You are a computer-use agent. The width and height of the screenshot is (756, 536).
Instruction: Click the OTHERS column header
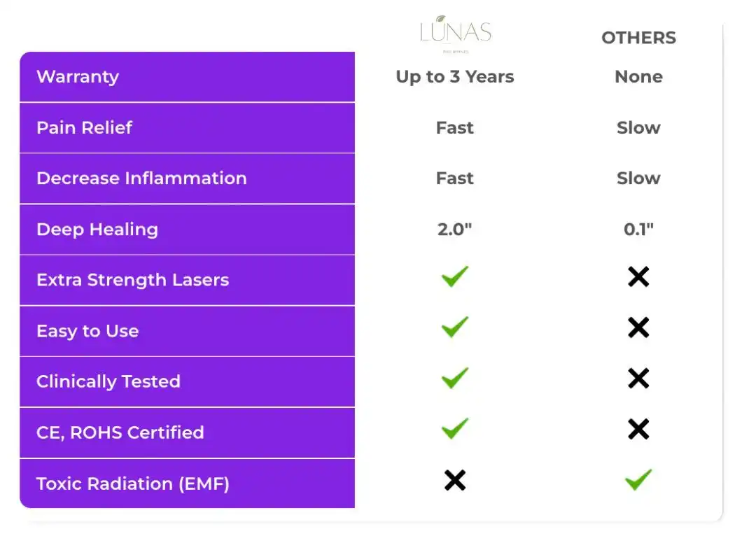pos(639,38)
